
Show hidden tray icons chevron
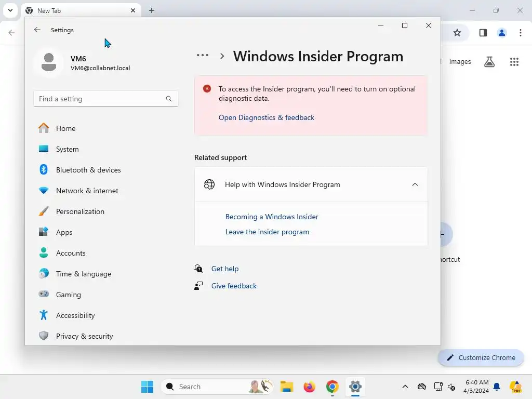coord(405,387)
